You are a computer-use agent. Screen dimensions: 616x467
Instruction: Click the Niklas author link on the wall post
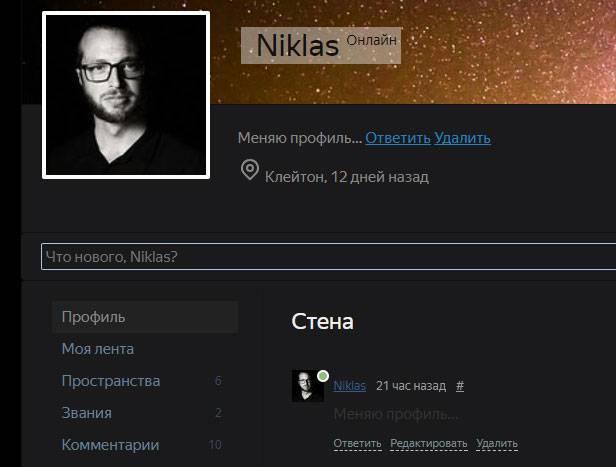coord(349,386)
